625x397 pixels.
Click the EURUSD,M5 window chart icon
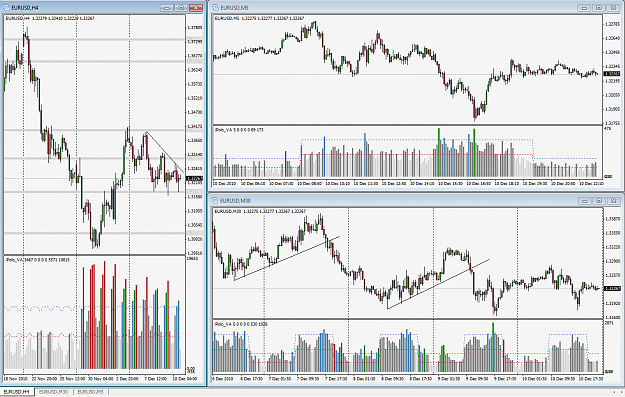click(215, 8)
